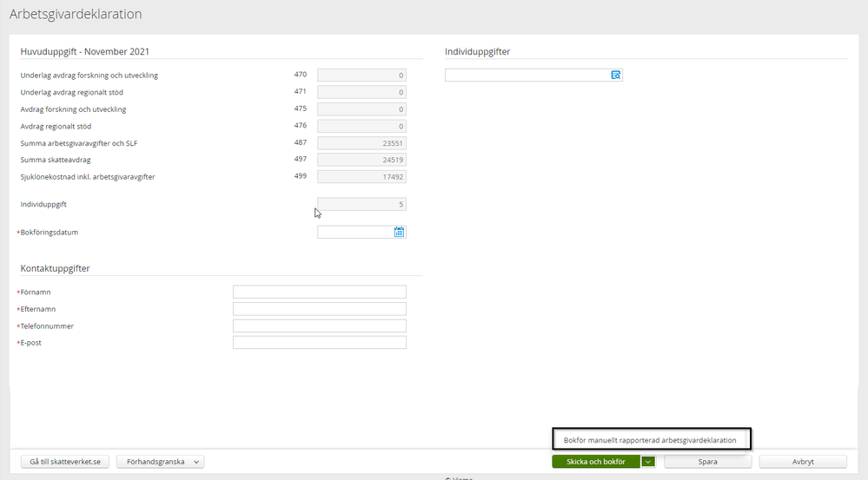This screenshot has height=480, width=868.
Task: Click field 497 Summa skatteavdrag value
Action: pyautogui.click(x=361, y=160)
